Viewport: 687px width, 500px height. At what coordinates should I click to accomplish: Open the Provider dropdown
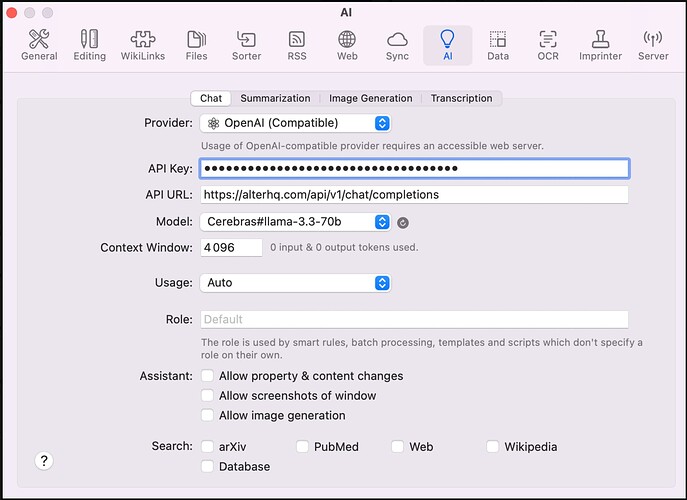pos(295,123)
